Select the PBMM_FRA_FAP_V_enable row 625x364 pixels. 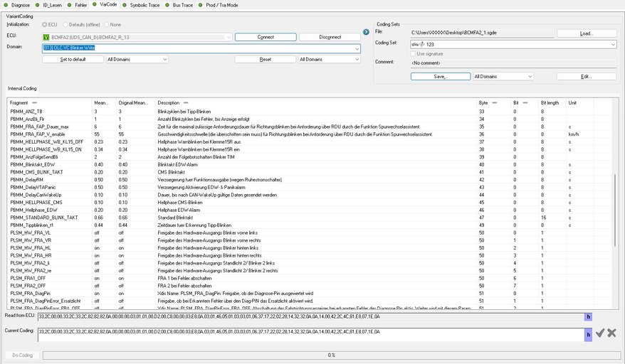click(x=310, y=134)
